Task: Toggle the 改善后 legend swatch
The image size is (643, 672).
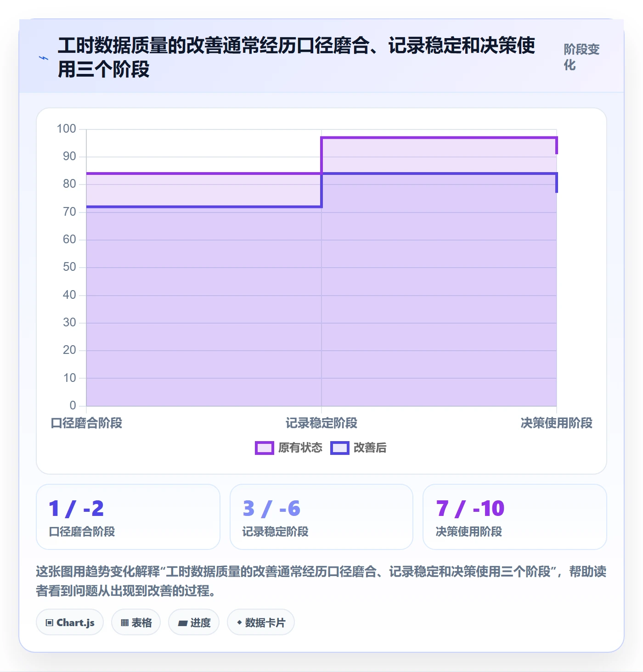Action: 340,448
